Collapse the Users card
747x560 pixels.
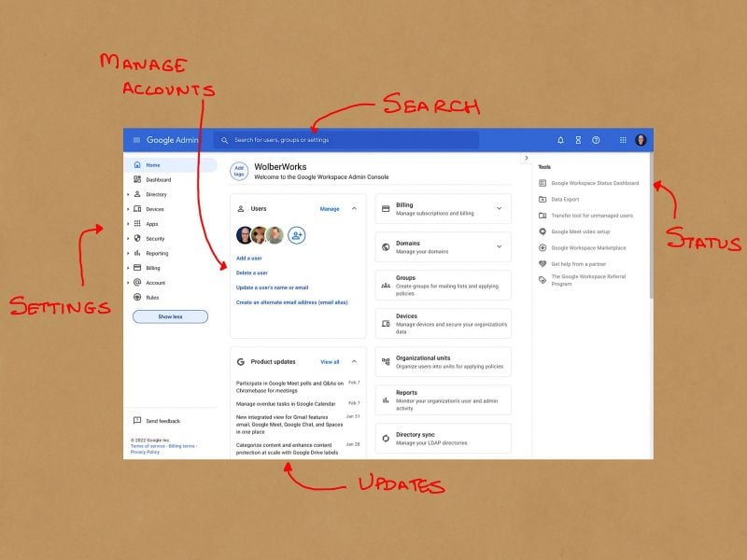tap(354, 208)
